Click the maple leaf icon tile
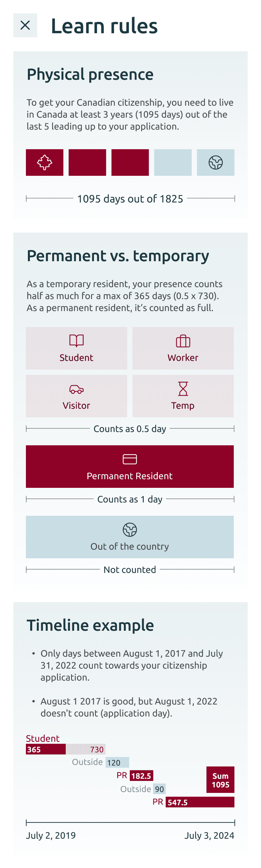Image resolution: width=261 pixels, height=868 pixels. click(x=44, y=163)
